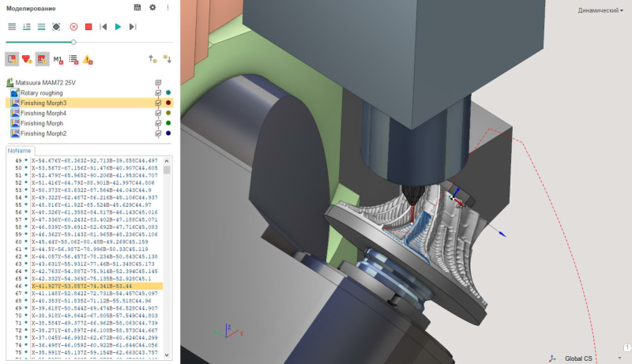Viewport: 632px width, 364px height.
Task: Toggle the yellow warning triangle filter icon
Action: (88, 59)
